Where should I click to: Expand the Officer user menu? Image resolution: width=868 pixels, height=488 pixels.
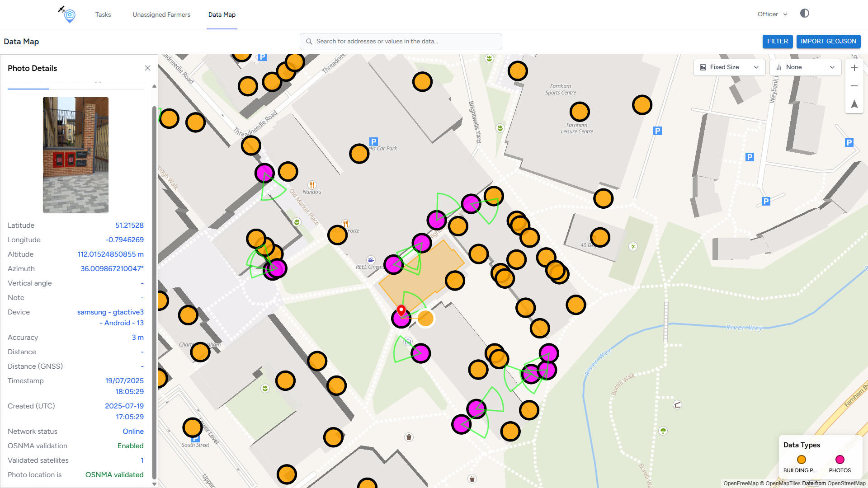tap(772, 14)
